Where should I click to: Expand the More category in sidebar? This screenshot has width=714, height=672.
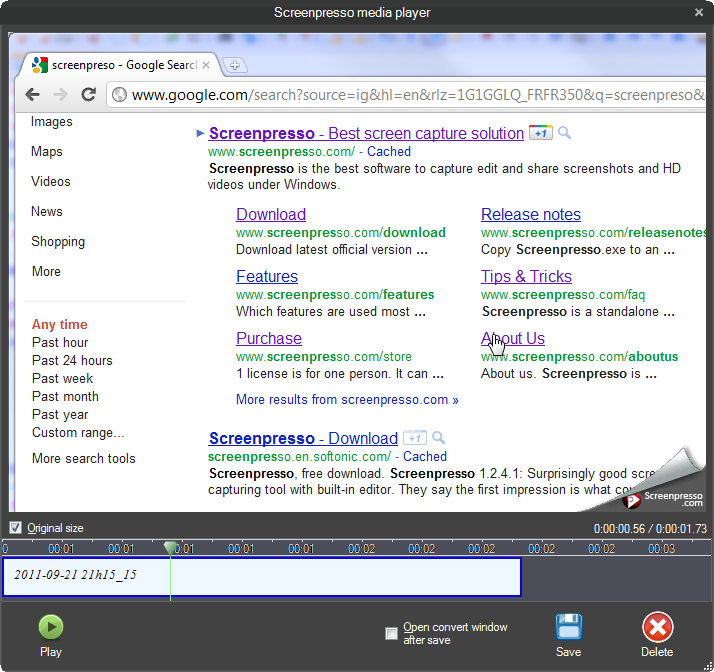(46, 271)
